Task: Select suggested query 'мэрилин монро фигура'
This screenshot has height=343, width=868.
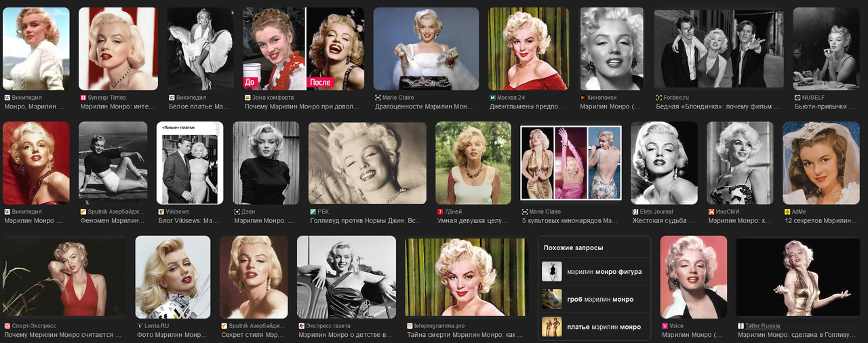Action: click(x=594, y=271)
